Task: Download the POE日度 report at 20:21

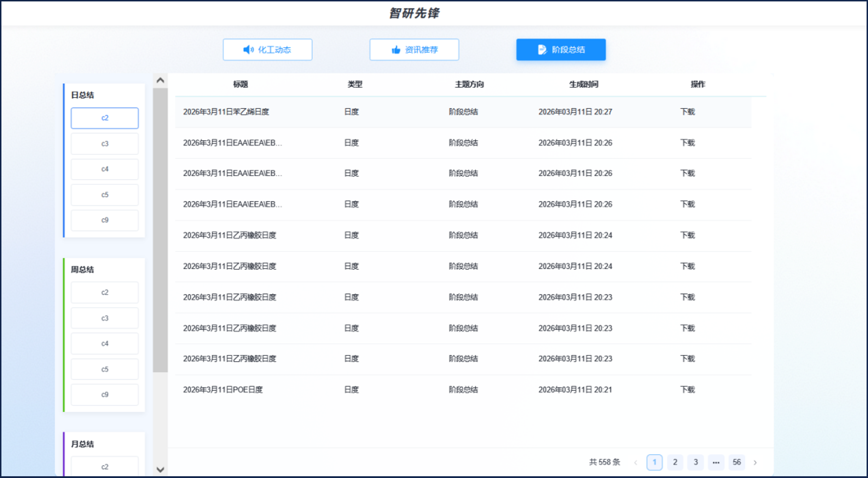Action: [688, 390]
